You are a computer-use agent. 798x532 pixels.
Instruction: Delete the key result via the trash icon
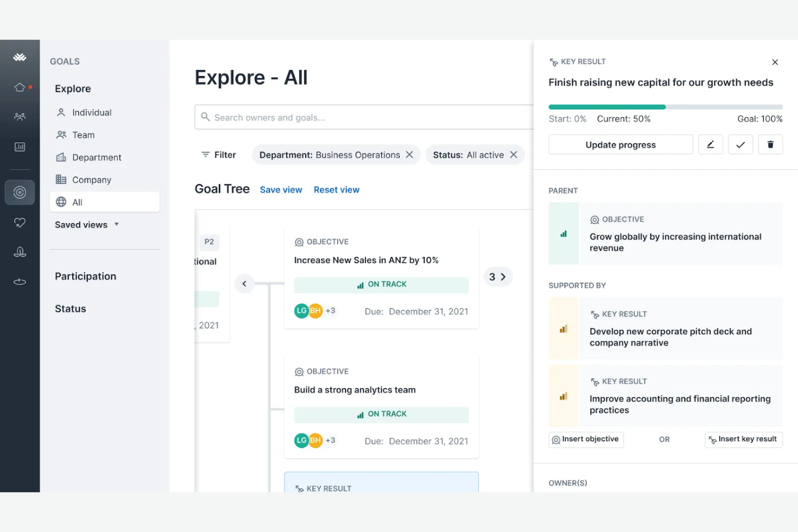(771, 144)
